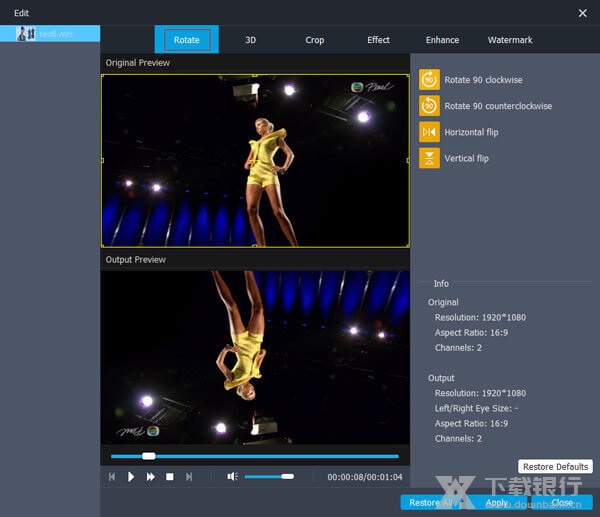Click the volume slider handle
Image resolution: width=600 pixels, height=517 pixels.
(x=287, y=477)
